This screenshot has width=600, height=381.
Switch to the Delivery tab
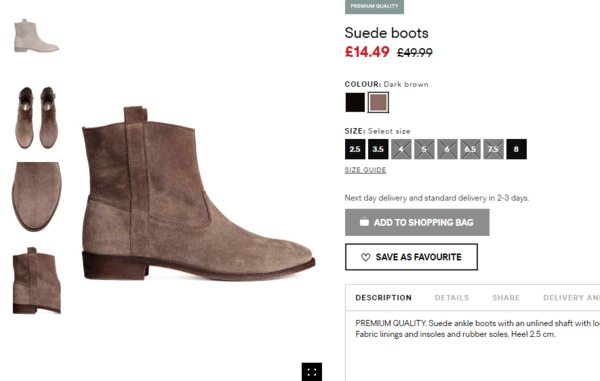pyautogui.click(x=571, y=298)
